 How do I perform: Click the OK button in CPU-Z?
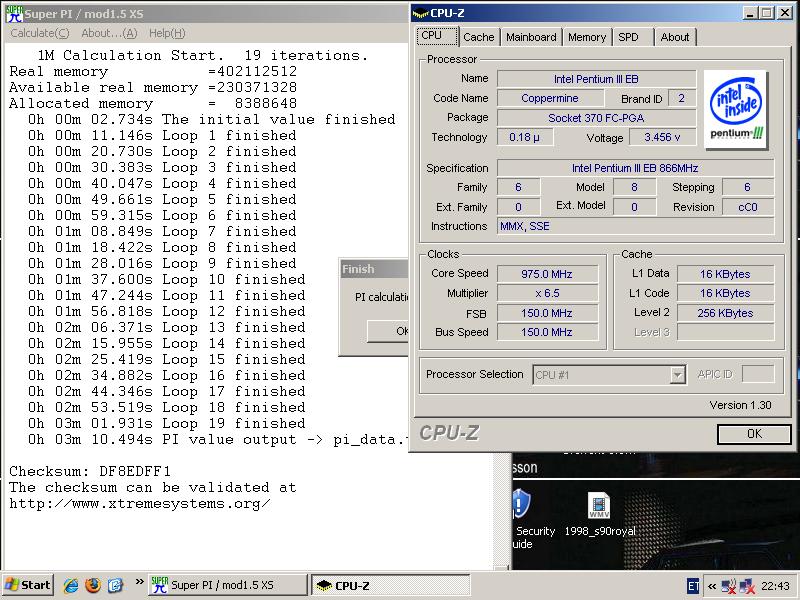click(754, 434)
